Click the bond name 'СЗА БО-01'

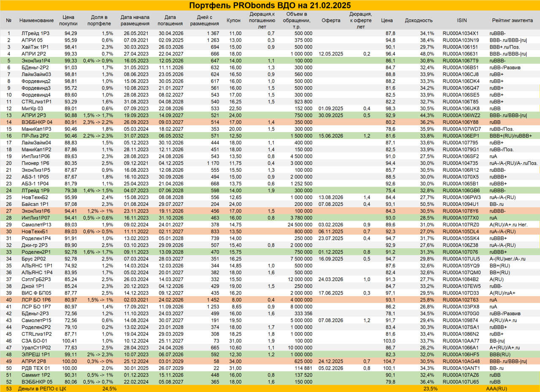pos(34,341)
